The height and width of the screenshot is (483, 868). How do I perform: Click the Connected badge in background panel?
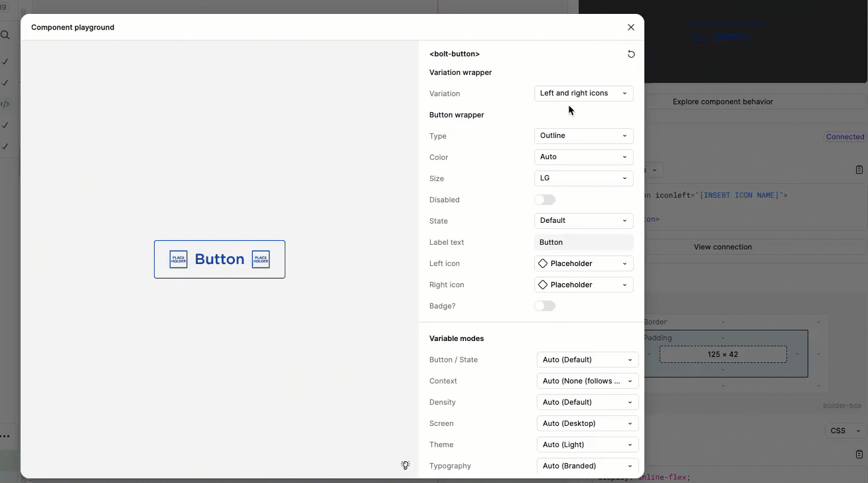click(x=845, y=137)
